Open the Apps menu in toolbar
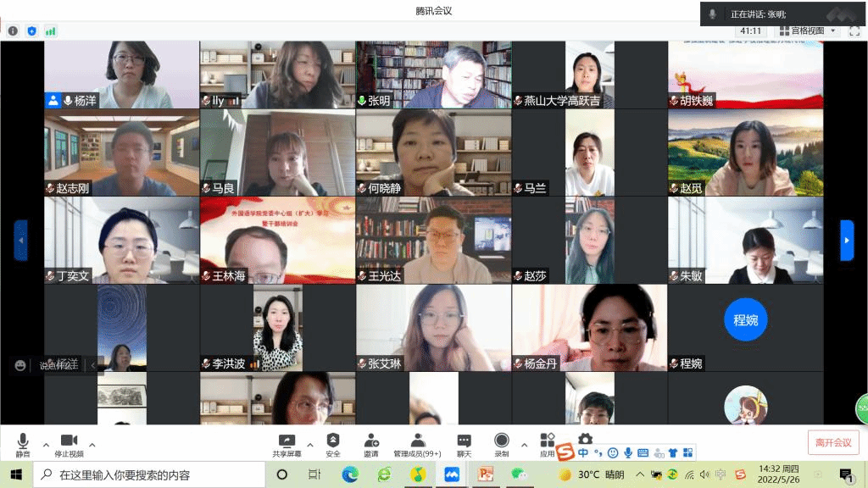This screenshot has width=868, height=488. click(548, 442)
